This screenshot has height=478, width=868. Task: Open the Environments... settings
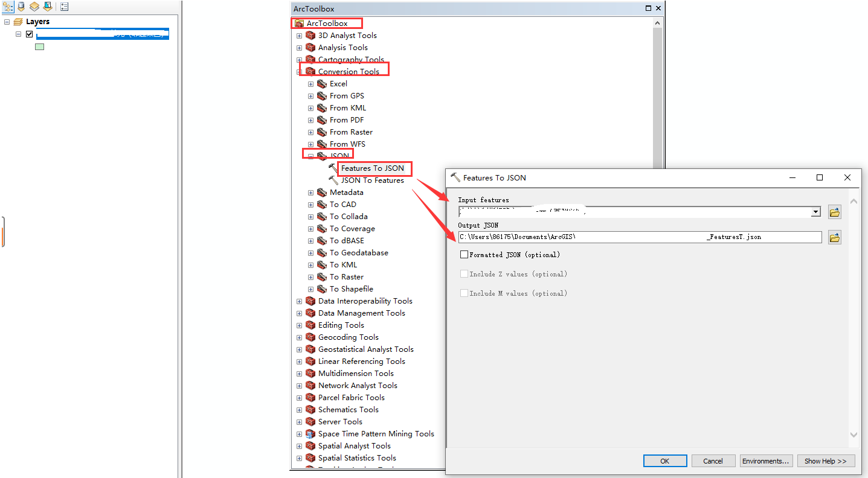(x=766, y=461)
